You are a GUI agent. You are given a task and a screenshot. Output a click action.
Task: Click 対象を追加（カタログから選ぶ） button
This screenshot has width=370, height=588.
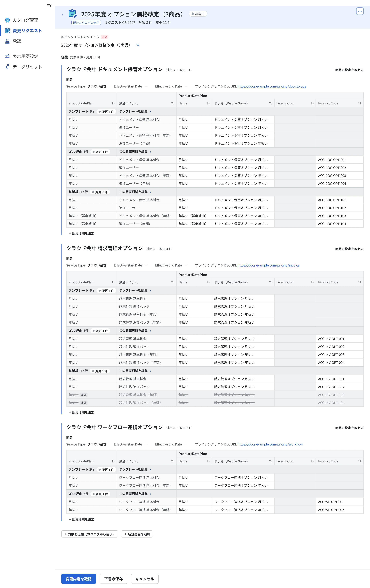pyautogui.click(x=90, y=534)
